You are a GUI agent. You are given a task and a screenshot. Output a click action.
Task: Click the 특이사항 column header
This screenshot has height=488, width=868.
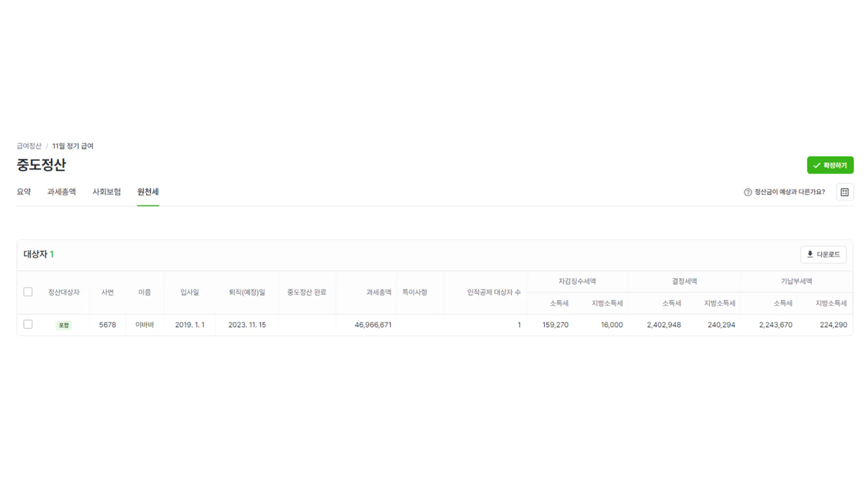point(414,292)
